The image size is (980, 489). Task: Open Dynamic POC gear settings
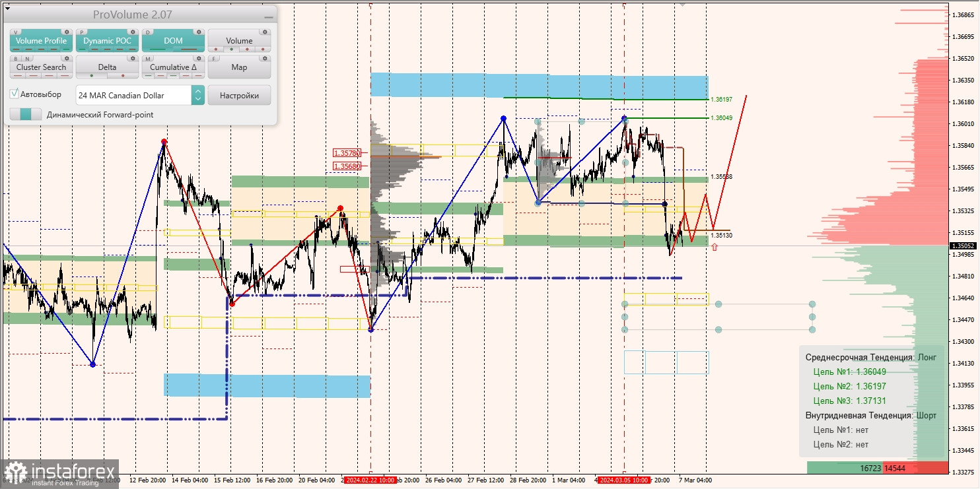pyautogui.click(x=132, y=32)
